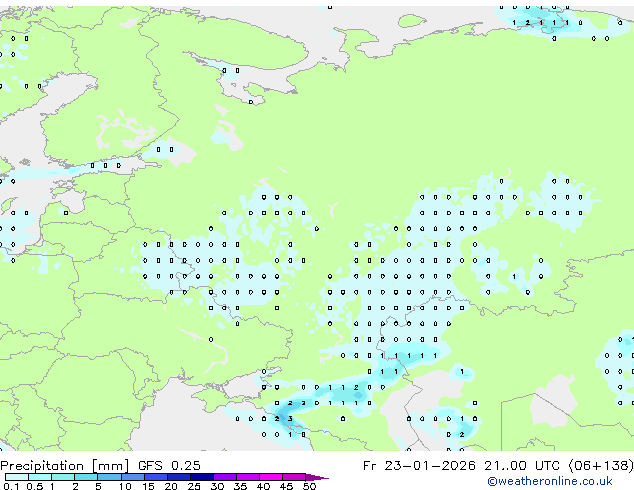This screenshot has height=490, width=634.
Task: Open the weatheronline.co.uk copyright link
Action: 550,481
